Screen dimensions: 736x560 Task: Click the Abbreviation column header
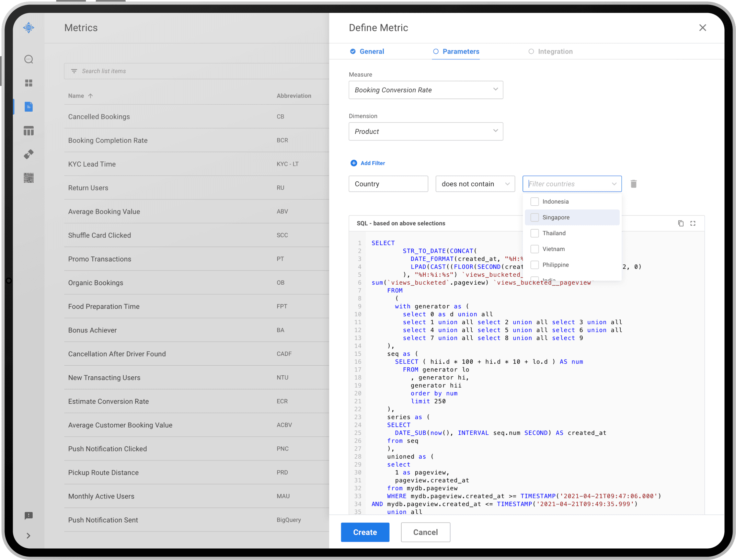(x=294, y=96)
